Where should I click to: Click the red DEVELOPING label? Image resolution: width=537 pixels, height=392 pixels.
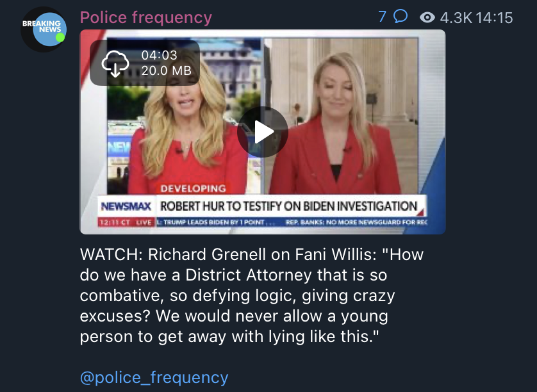click(x=193, y=189)
